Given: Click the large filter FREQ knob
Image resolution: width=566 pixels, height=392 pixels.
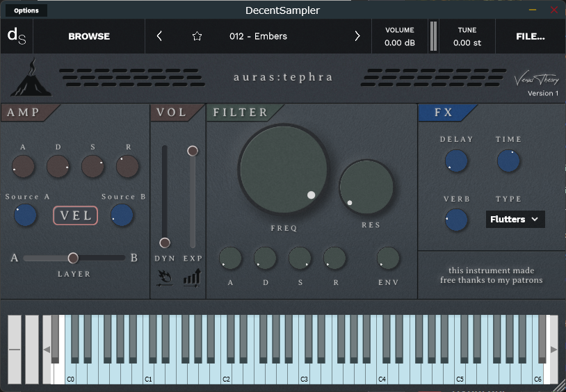Looking at the screenshot, I should tap(284, 170).
